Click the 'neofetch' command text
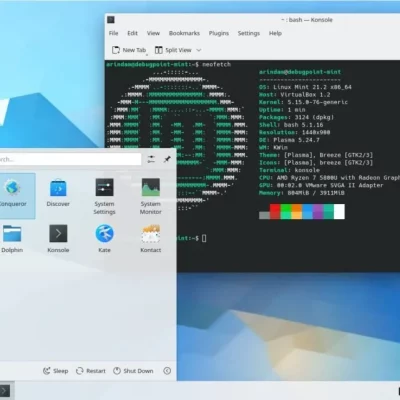This screenshot has width=400, height=400. click(x=216, y=64)
